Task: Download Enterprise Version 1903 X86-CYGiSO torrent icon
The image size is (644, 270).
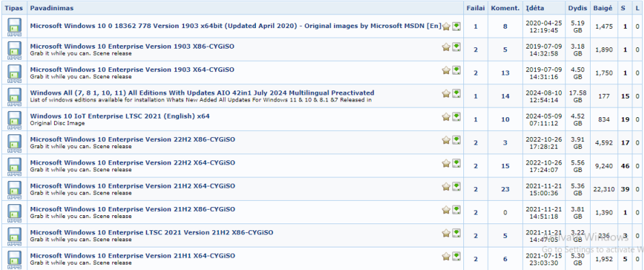Action: tap(456, 47)
